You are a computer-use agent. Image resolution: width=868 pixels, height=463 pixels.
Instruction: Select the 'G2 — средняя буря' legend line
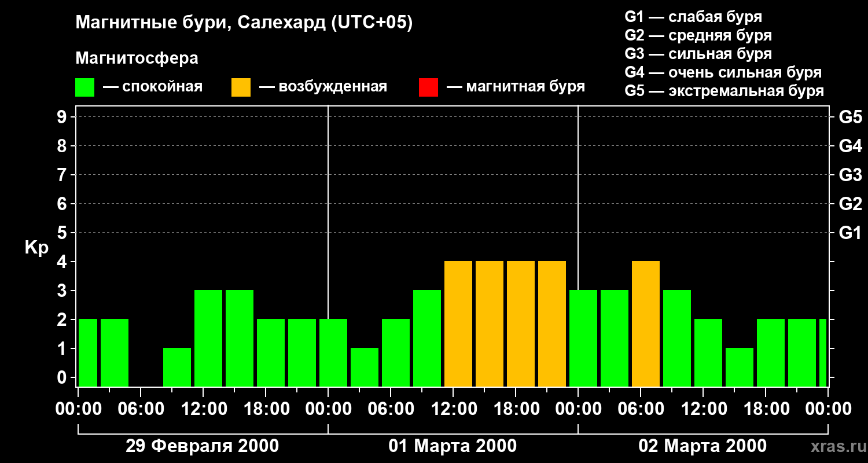pos(698,35)
